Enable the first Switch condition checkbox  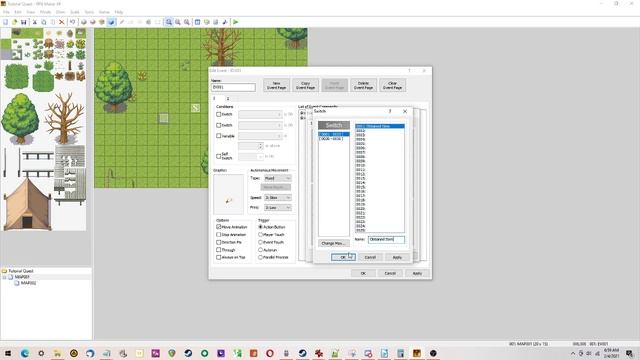point(219,114)
